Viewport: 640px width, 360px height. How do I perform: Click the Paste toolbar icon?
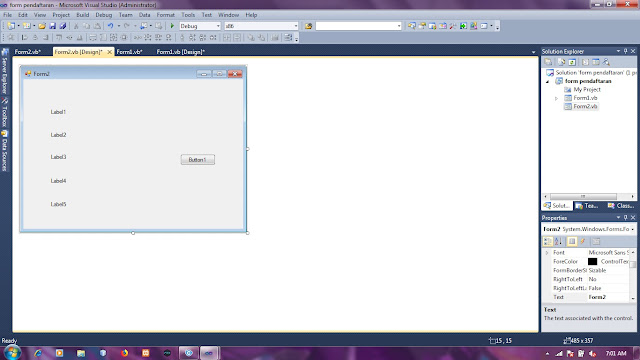point(97,26)
